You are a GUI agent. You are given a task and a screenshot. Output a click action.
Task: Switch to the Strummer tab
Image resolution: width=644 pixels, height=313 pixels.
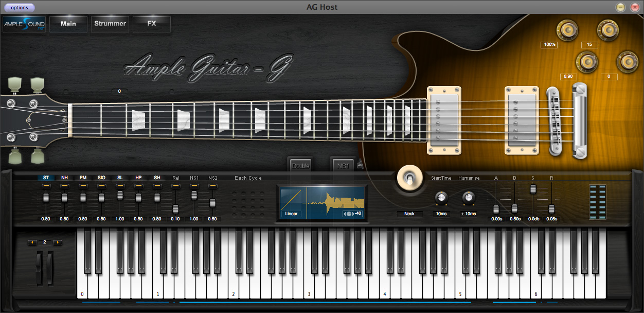pyautogui.click(x=110, y=24)
